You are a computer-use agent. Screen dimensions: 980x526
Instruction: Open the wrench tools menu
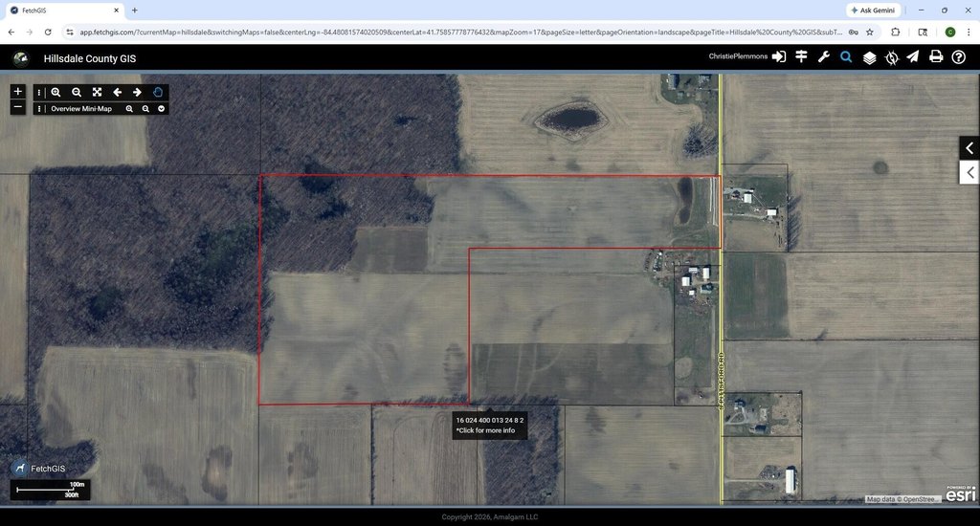[x=823, y=57]
